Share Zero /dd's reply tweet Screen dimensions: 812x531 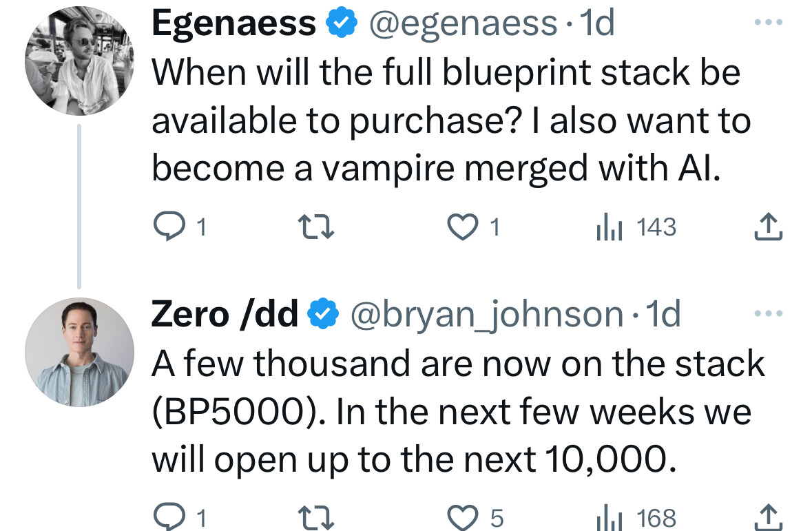768,517
